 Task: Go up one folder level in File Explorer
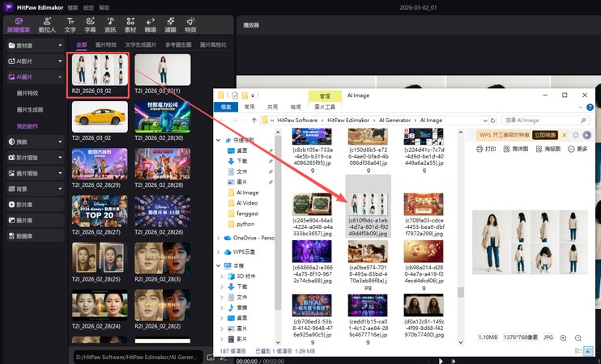[x=254, y=121]
